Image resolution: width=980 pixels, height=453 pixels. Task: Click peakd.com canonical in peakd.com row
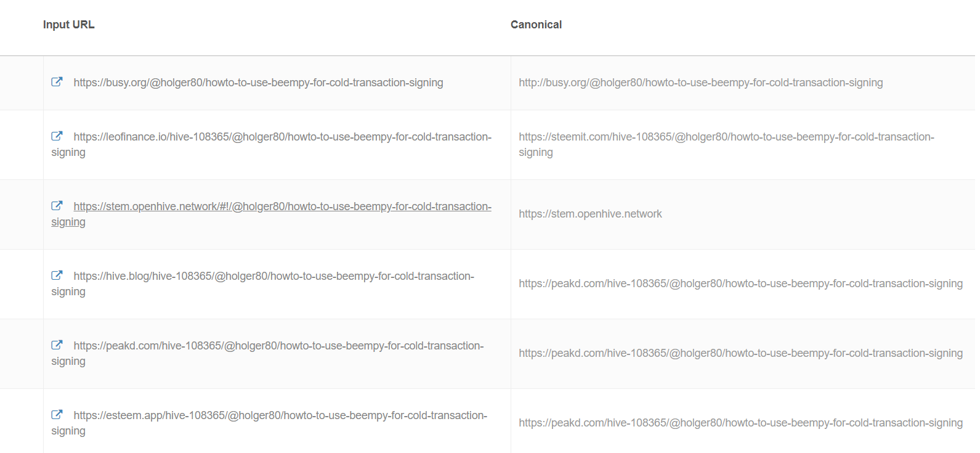coord(740,353)
